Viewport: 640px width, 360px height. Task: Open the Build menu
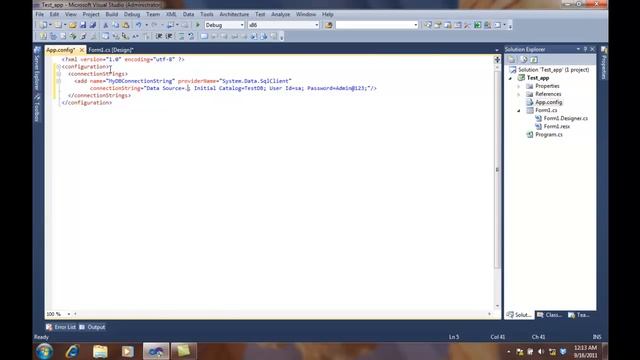click(x=111, y=14)
